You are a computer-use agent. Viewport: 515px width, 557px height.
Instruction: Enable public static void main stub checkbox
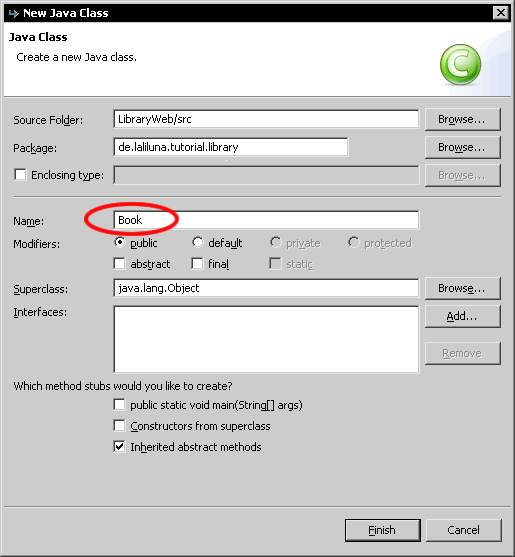(x=119, y=405)
